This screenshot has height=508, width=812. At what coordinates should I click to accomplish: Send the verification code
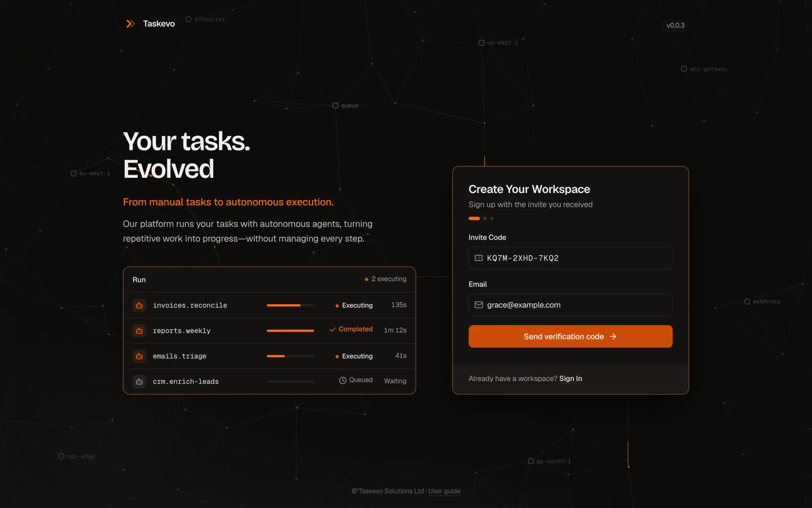[570, 336]
